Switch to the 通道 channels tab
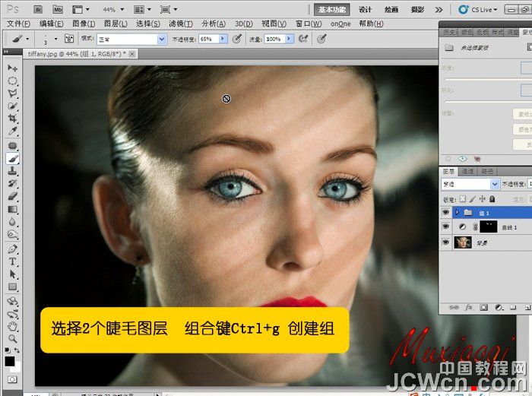 click(x=467, y=172)
